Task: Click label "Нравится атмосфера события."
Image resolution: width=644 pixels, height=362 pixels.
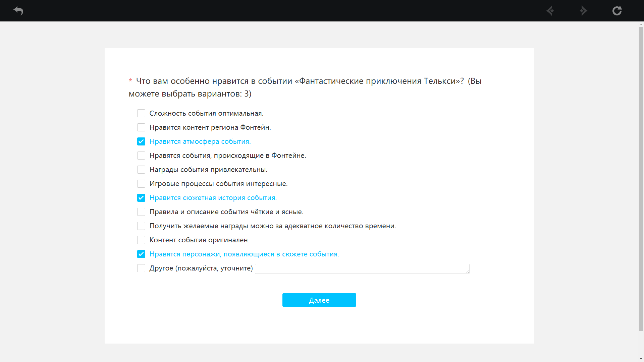Action: pos(200,141)
